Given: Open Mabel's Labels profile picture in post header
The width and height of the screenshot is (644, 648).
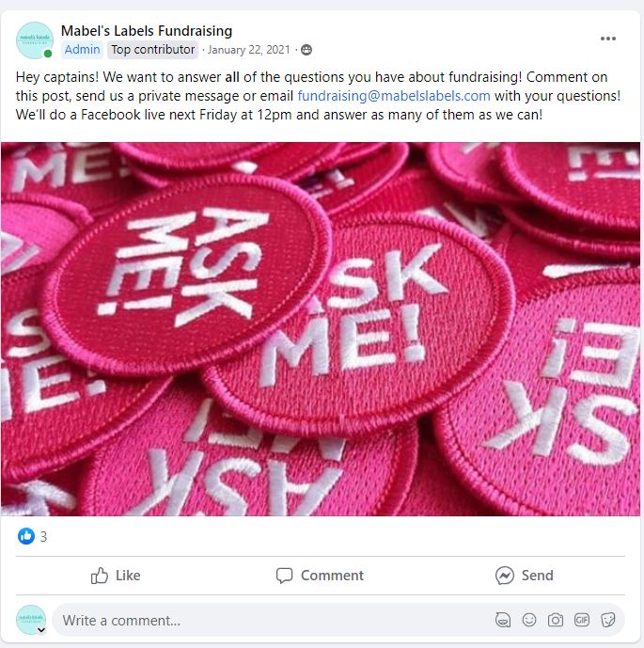Looking at the screenshot, I should [35, 40].
